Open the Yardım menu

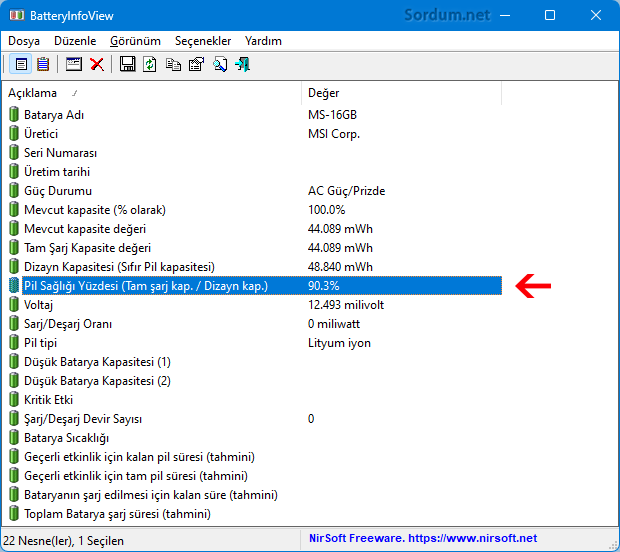(263, 41)
